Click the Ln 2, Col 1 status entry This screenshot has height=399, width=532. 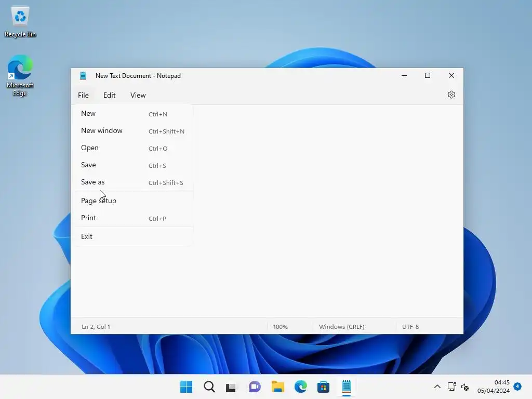[x=96, y=327]
